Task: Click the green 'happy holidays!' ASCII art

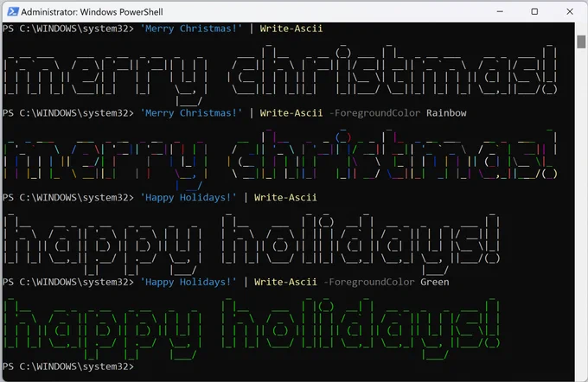Action: pos(252,328)
